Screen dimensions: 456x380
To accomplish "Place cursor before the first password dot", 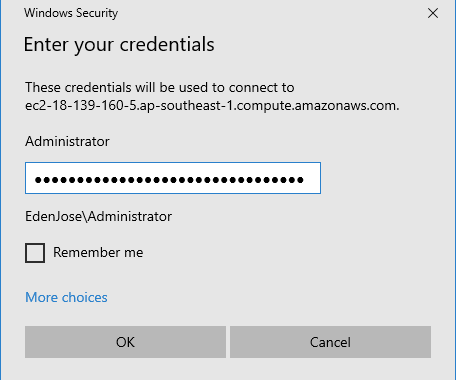I will tap(34, 180).
